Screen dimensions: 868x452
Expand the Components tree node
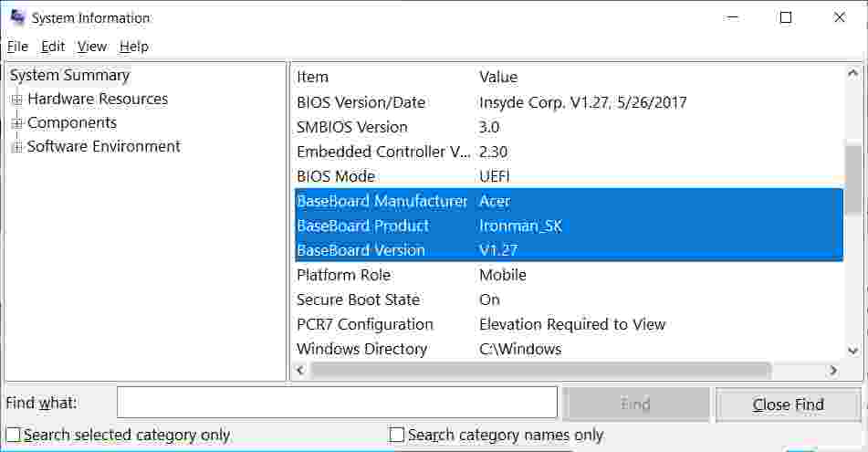coord(16,123)
